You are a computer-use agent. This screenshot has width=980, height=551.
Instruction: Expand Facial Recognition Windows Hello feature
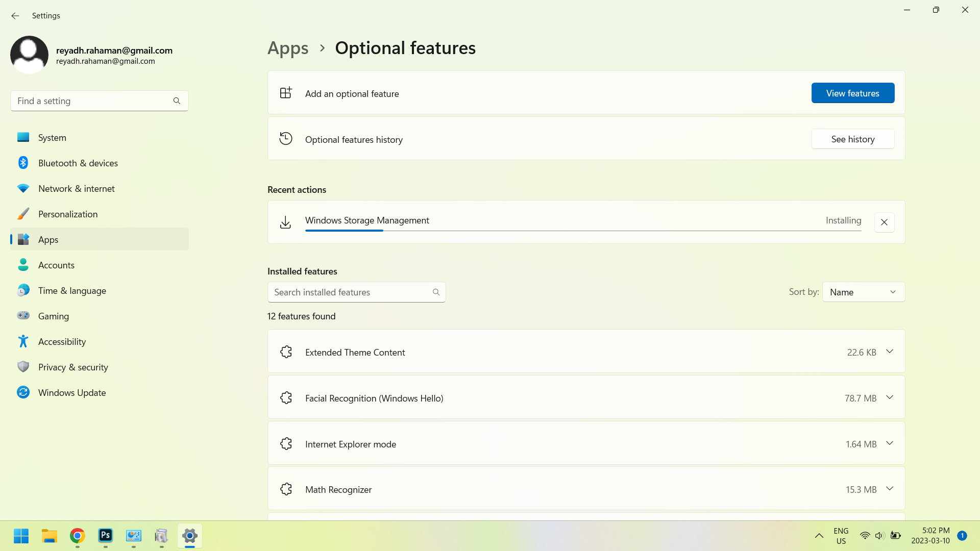tap(890, 398)
